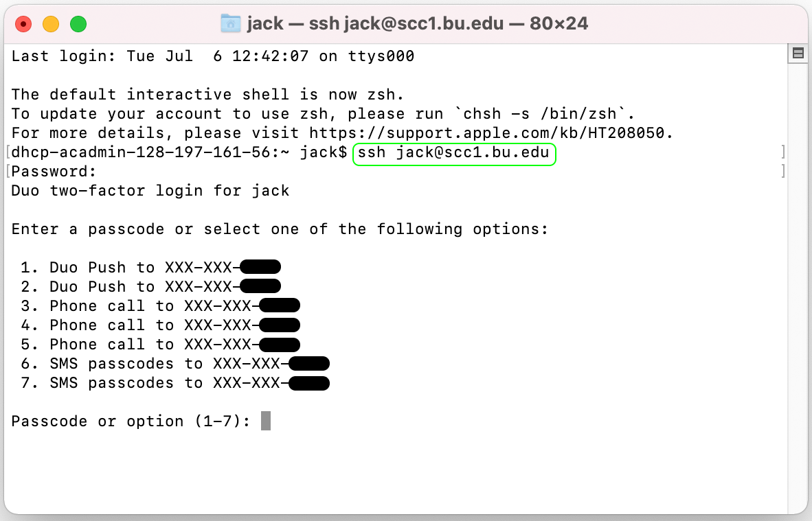Click the blinking cursor after 'Passcode or option (1-7):'
Image resolution: width=812 pixels, height=521 pixels.
266,421
